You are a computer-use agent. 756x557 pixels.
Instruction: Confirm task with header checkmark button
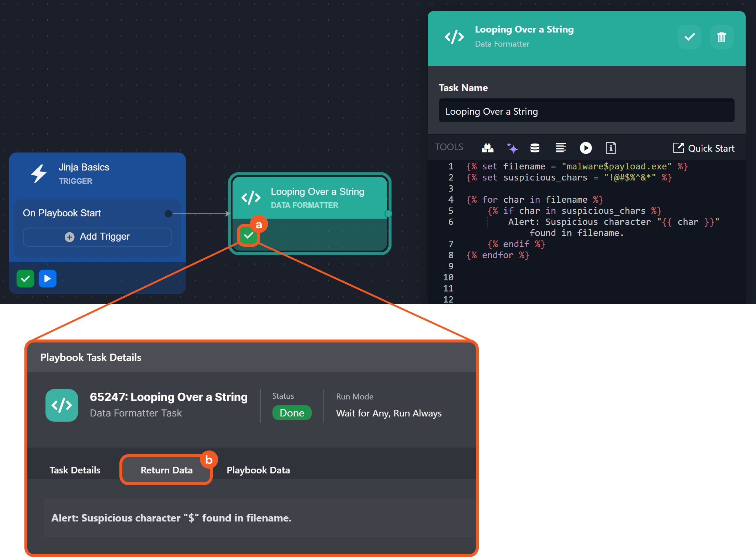tap(689, 37)
